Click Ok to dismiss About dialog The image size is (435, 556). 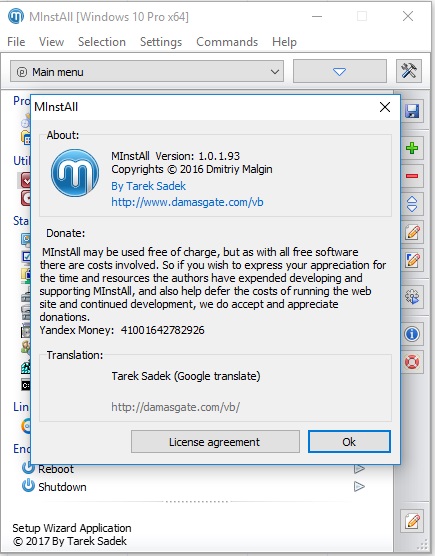pos(349,442)
